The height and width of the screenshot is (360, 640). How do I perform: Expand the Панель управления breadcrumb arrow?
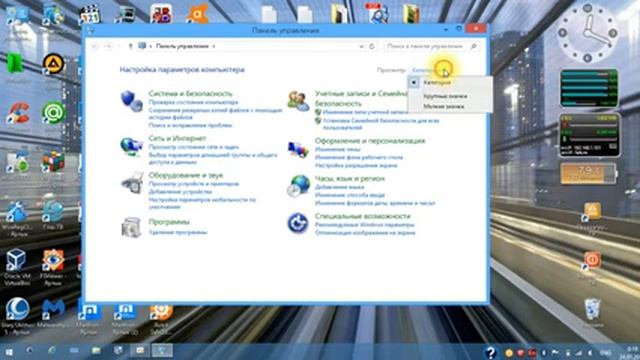tap(213, 47)
